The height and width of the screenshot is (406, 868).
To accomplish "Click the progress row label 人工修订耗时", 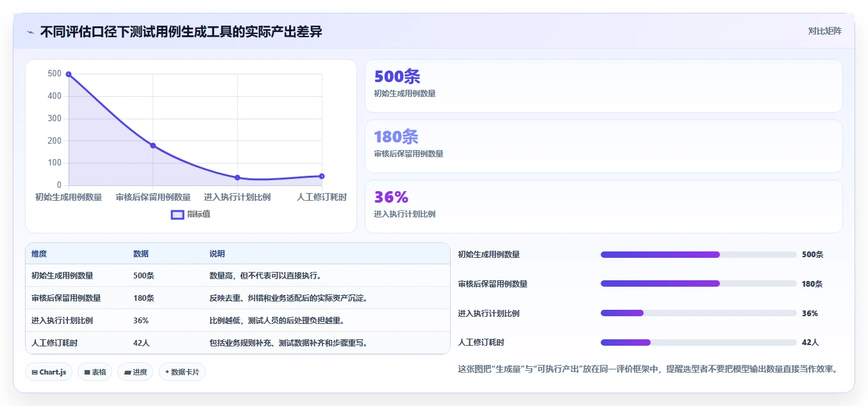I will 481,343.
